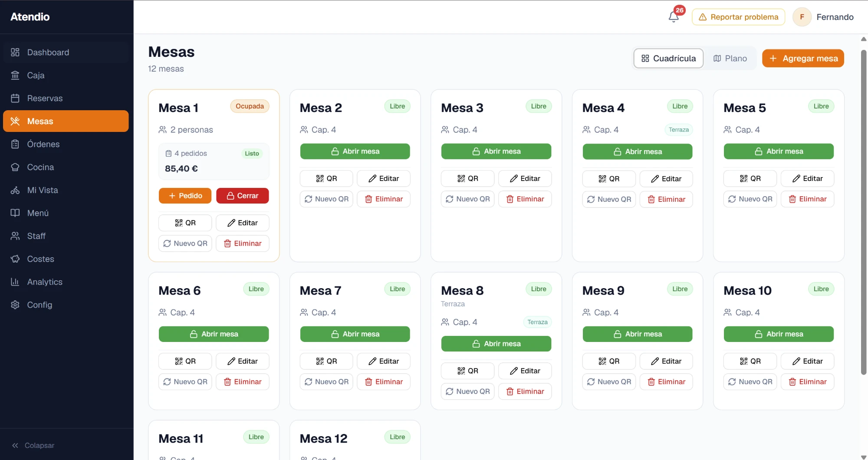The width and height of the screenshot is (868, 460).
Task: Click the page vertical scrollbar
Action: 864,213
